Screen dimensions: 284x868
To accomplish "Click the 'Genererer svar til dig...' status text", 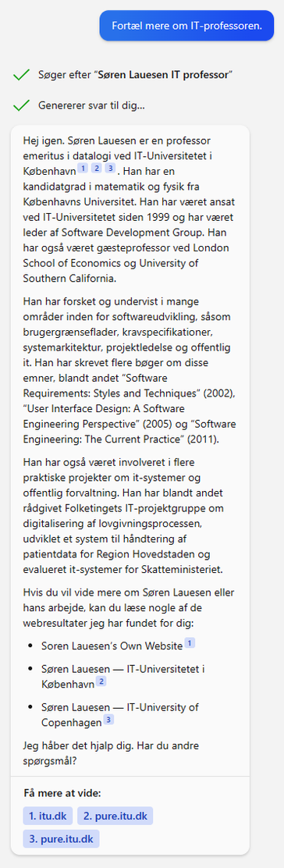I will [x=92, y=105].
